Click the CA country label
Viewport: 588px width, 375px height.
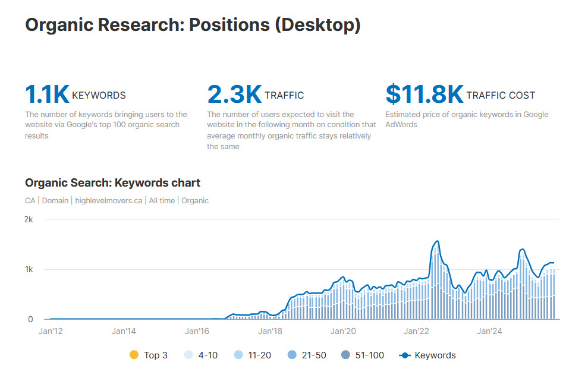[30, 201]
